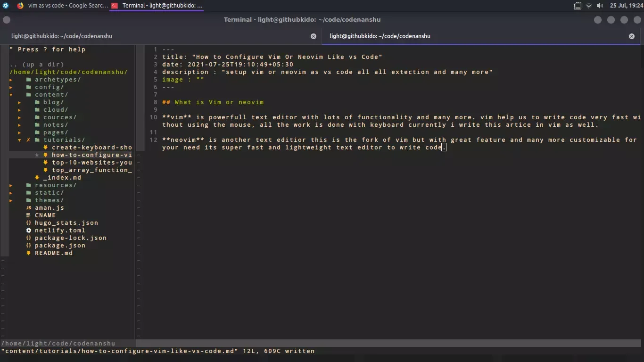Click the markdown icon next to _index.md
644x362 pixels.
click(37, 178)
